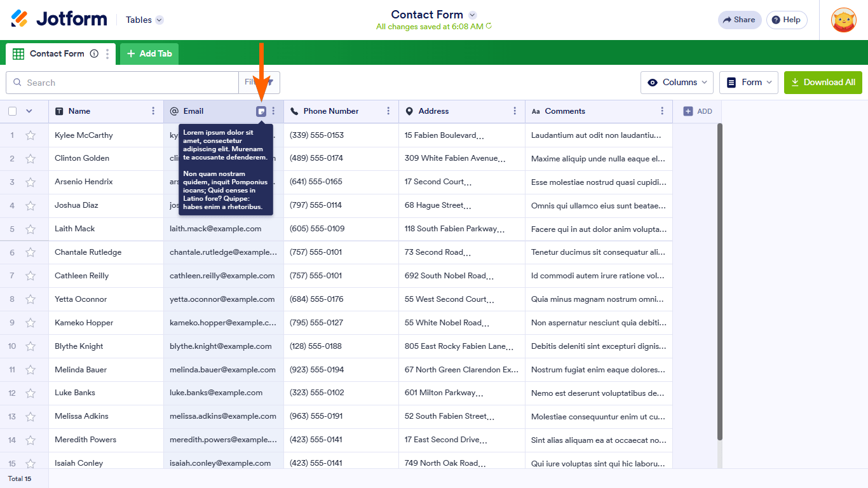Open the Comments column options menu
The image size is (868, 488).
(662, 111)
